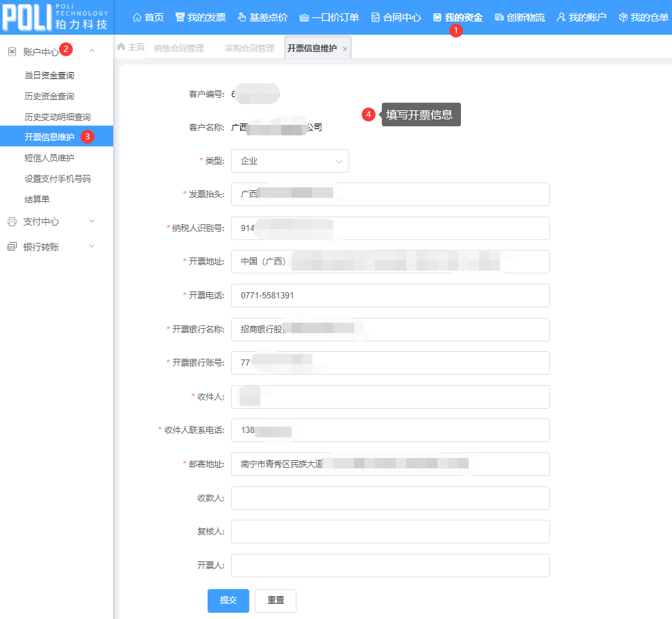This screenshot has width=672, height=619.
Task: Click the 我的发票 invoice icon
Action: pos(180,17)
